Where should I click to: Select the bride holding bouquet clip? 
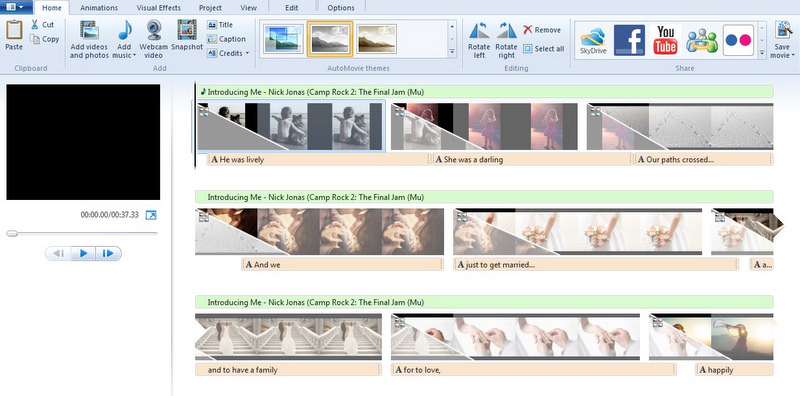point(578,232)
